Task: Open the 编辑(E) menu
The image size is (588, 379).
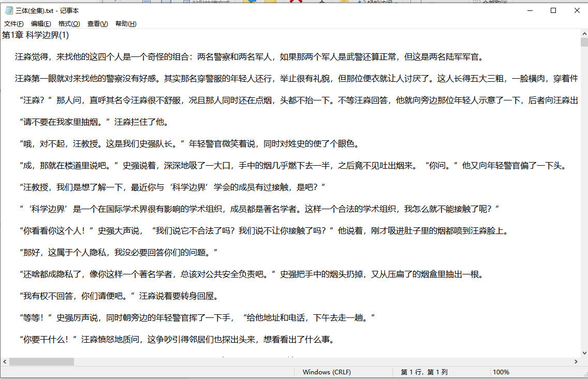Action: click(x=41, y=24)
